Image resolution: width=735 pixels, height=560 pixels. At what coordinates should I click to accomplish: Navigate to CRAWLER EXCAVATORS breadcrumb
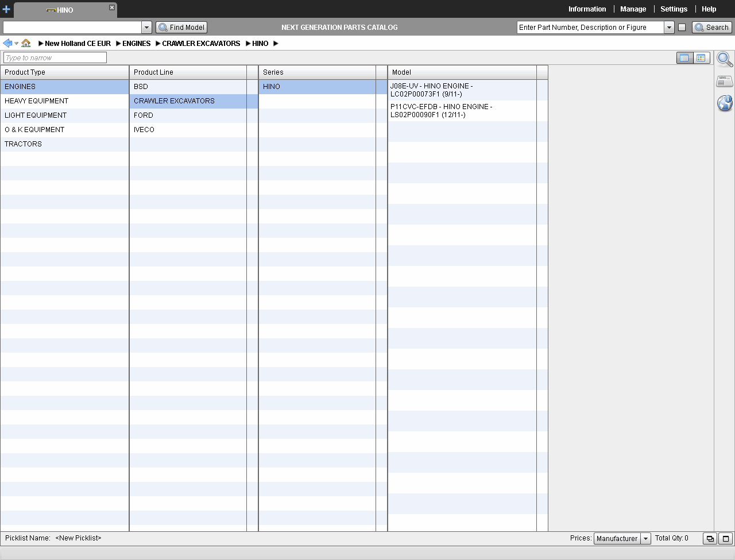point(201,44)
